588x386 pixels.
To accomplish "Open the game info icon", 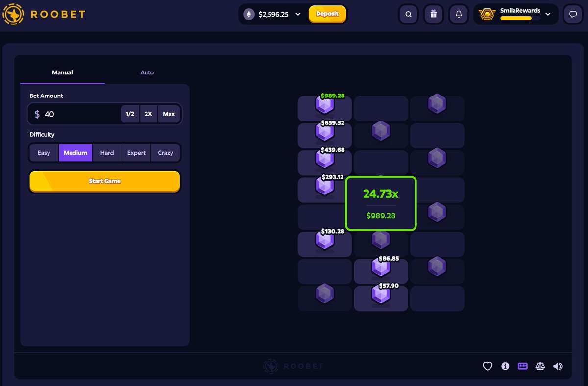I will pos(505,366).
